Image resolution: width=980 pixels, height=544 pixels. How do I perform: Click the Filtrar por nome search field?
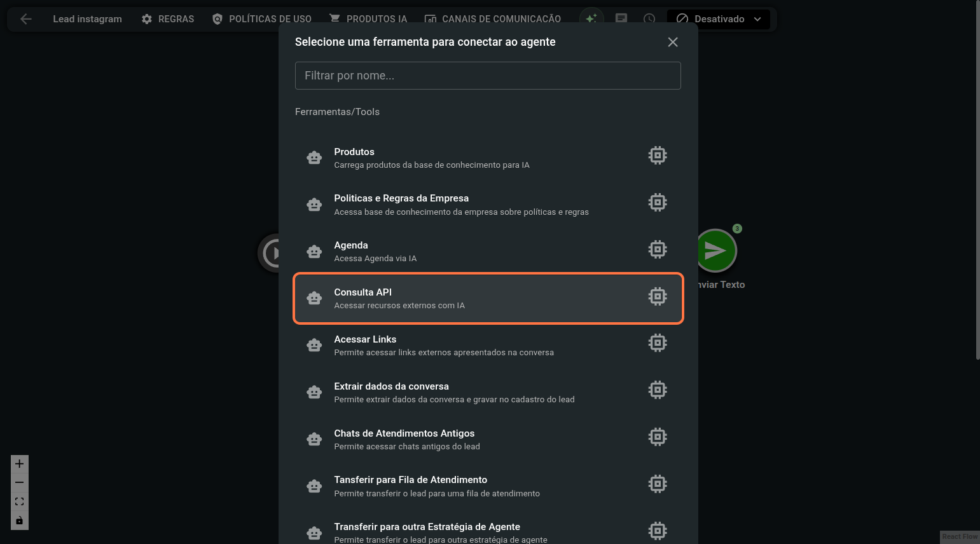[488, 76]
